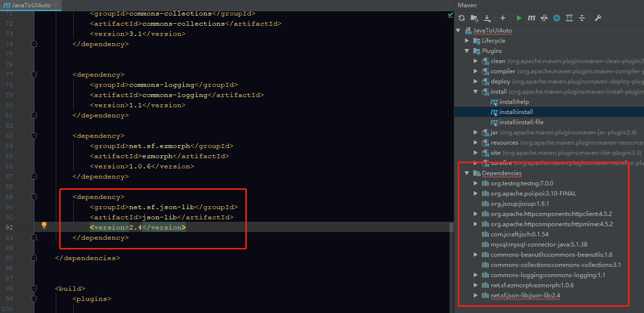Expand the Lifecycle node
The image size is (644, 313).
click(466, 40)
